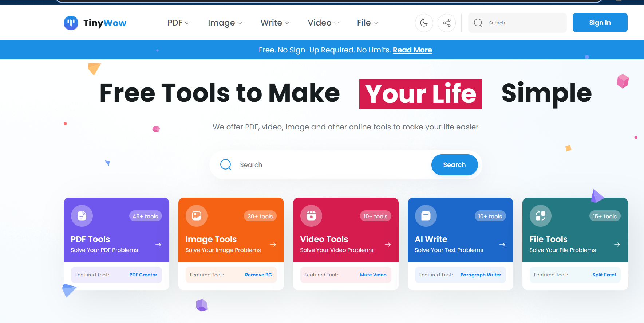Open the share icon button
This screenshot has width=644, height=323.
point(447,23)
